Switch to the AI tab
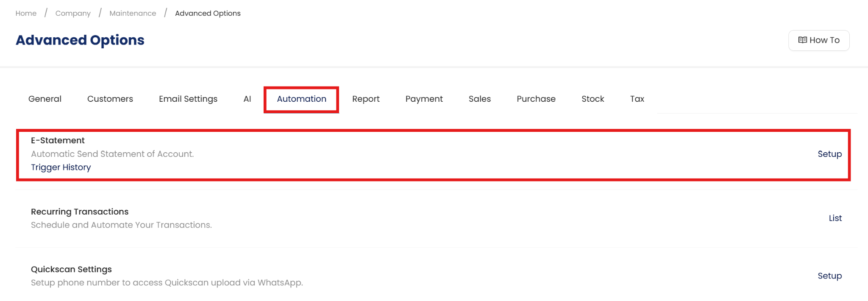 tap(247, 99)
